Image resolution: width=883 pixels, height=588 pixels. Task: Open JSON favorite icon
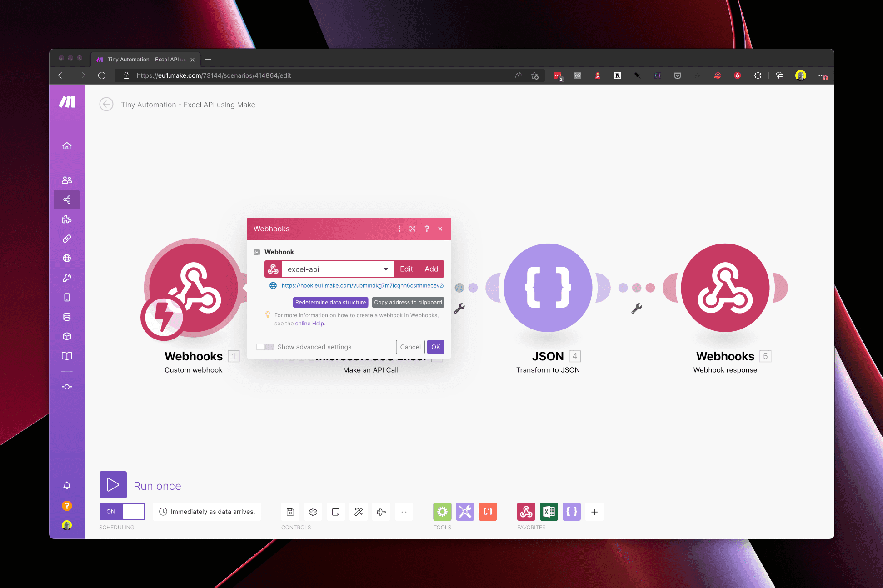tap(572, 512)
